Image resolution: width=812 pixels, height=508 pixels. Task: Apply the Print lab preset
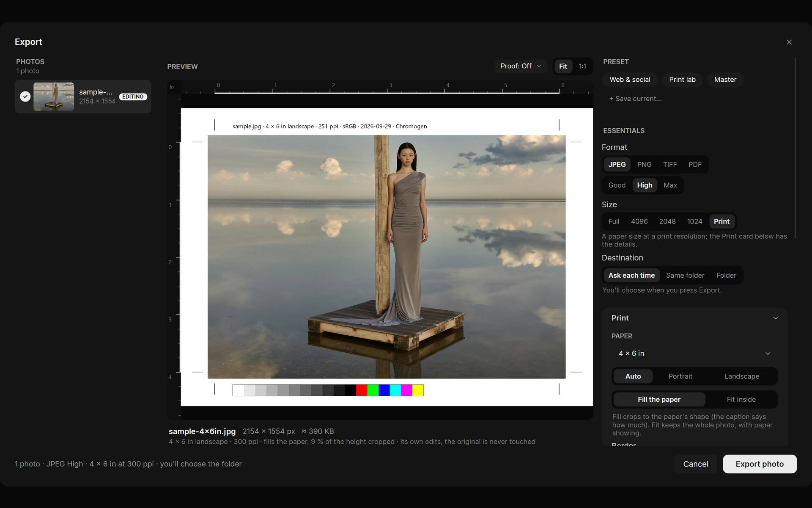point(682,80)
